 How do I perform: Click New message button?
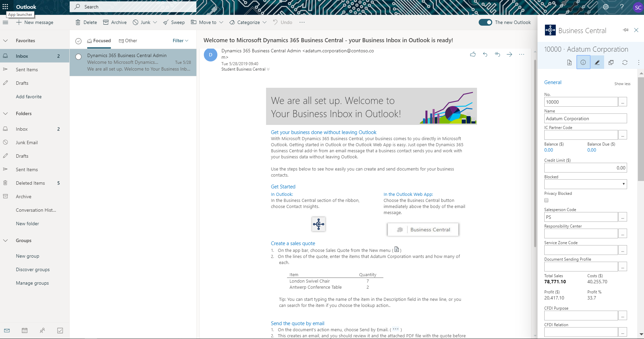tap(35, 22)
